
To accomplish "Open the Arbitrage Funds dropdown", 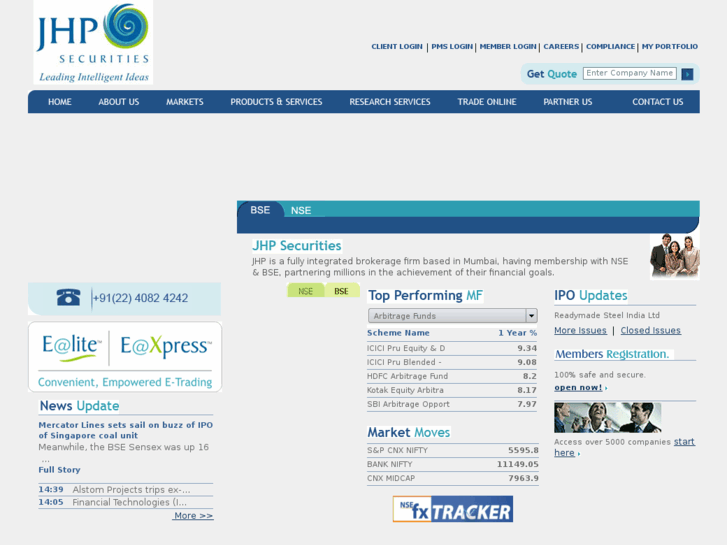I will tap(453, 316).
